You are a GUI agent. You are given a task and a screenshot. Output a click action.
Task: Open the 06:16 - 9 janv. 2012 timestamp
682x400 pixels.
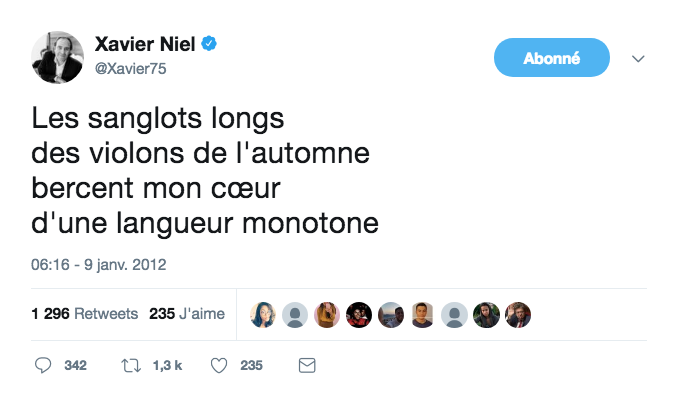point(98,266)
